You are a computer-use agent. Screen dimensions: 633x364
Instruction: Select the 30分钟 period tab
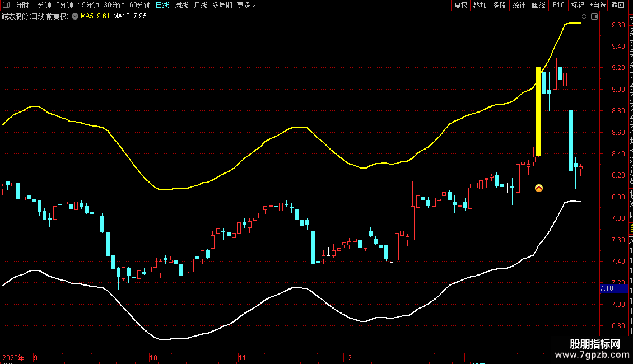point(114,5)
